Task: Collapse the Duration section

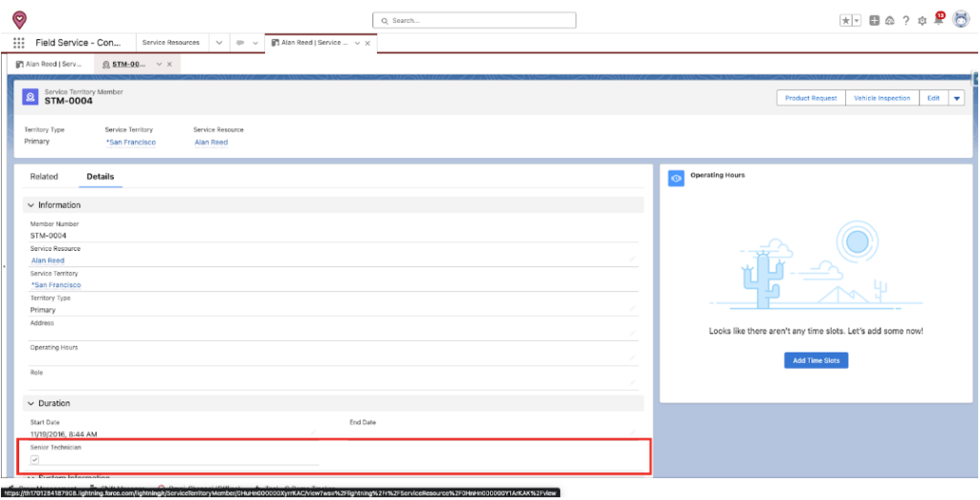Action: tap(31, 403)
